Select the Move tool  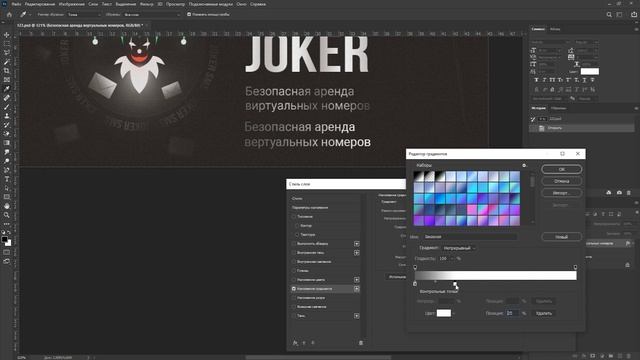7,35
